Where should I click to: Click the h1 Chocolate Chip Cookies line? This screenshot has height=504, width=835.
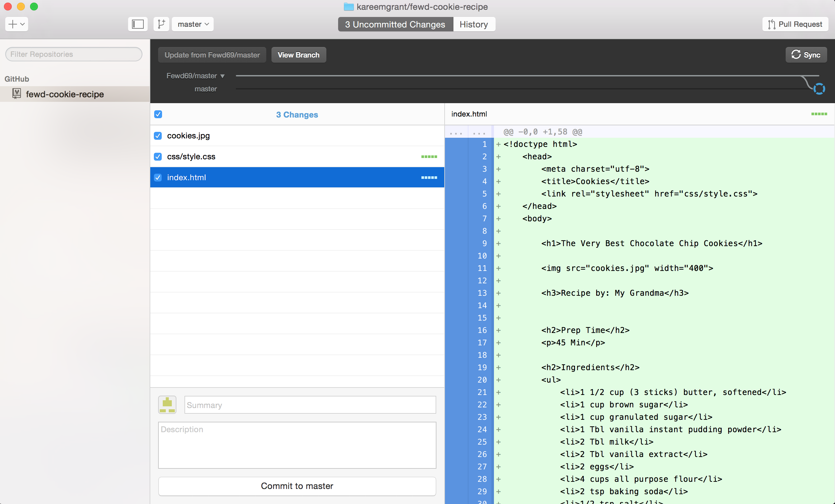tap(651, 244)
